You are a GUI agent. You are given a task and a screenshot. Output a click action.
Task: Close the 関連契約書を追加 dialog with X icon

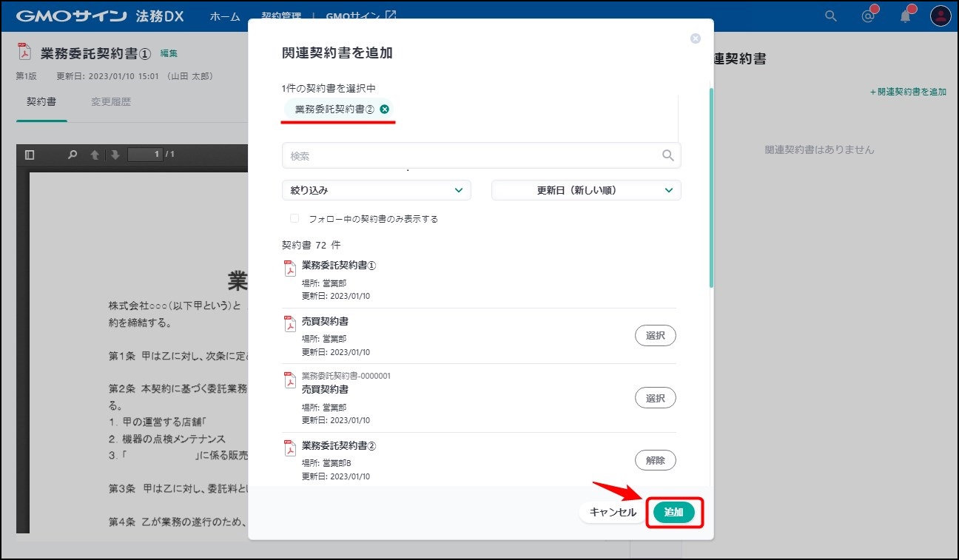point(695,38)
